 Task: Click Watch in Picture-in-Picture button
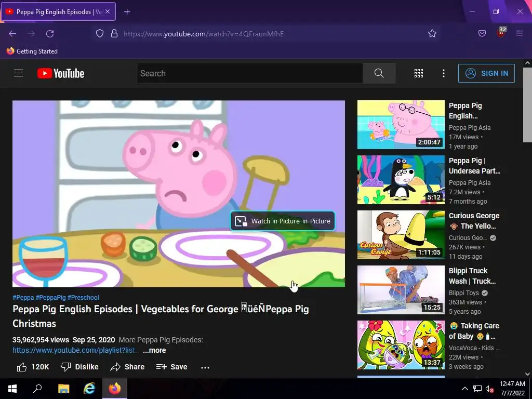[x=283, y=221]
